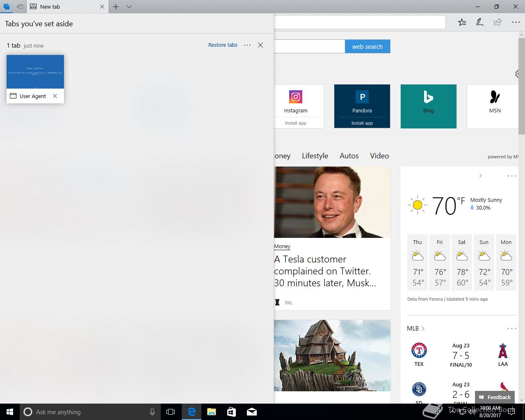Click the Share icon in the toolbar
The height and width of the screenshot is (420, 525).
click(x=498, y=22)
